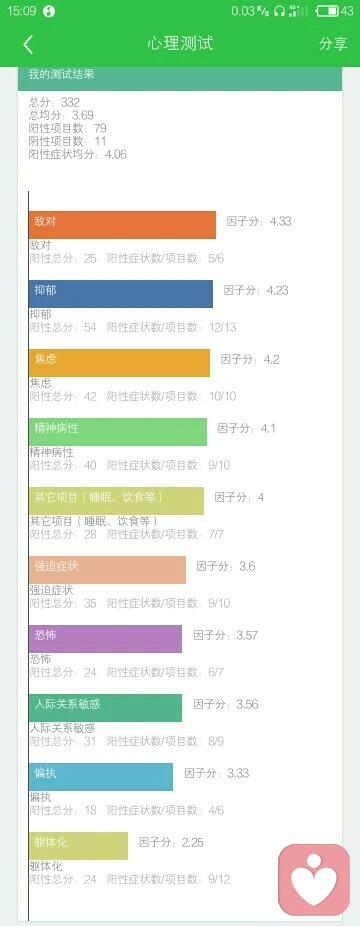Tap the 强迫症状 bar
The image size is (360, 926).
tap(107, 570)
